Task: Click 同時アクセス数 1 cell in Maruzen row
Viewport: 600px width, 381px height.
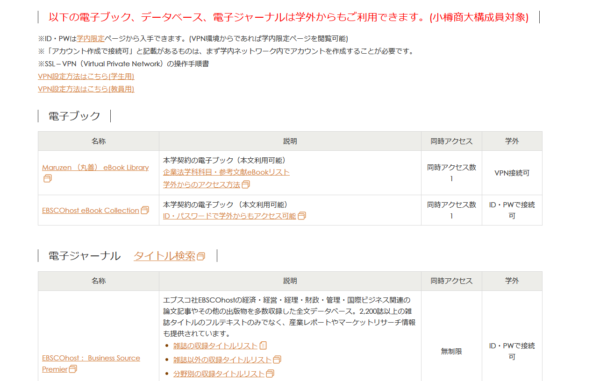Action: (x=452, y=173)
